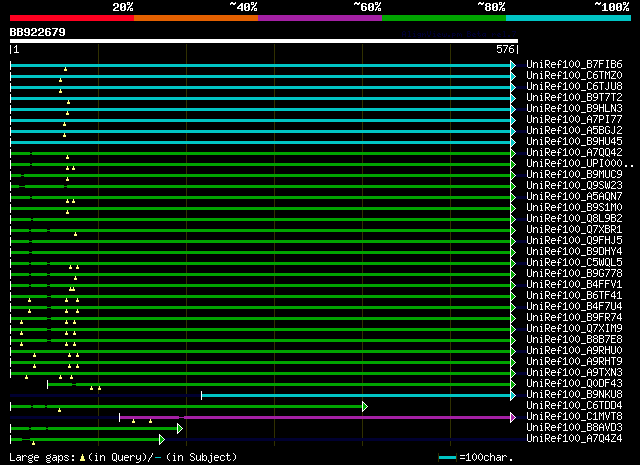
Task: Click the arrowhead ending the UniRef100_C6TDD4 bar
Action: 365,406
